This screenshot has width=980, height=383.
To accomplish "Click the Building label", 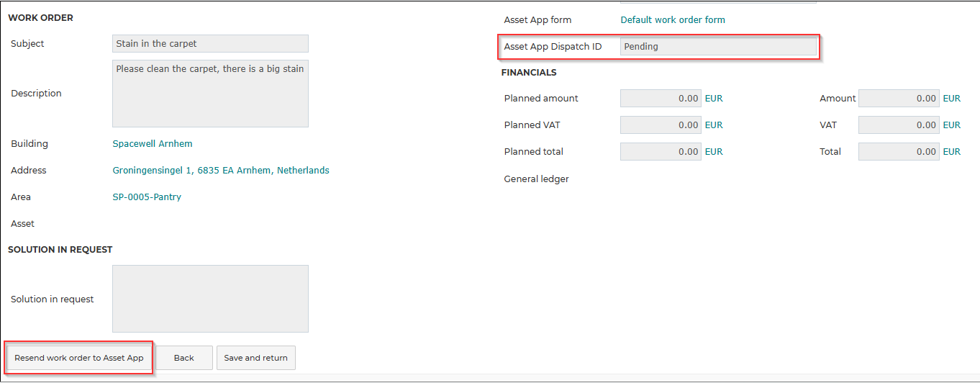I will 30,144.
